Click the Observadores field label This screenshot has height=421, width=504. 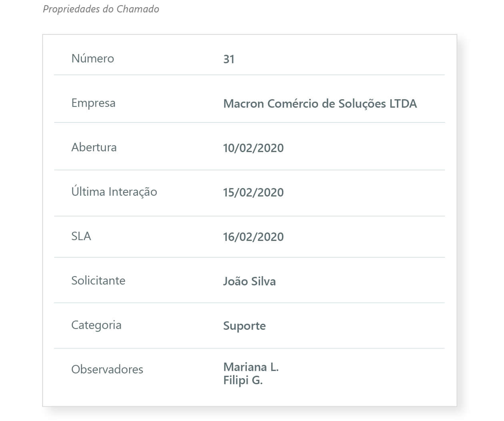[x=107, y=369]
